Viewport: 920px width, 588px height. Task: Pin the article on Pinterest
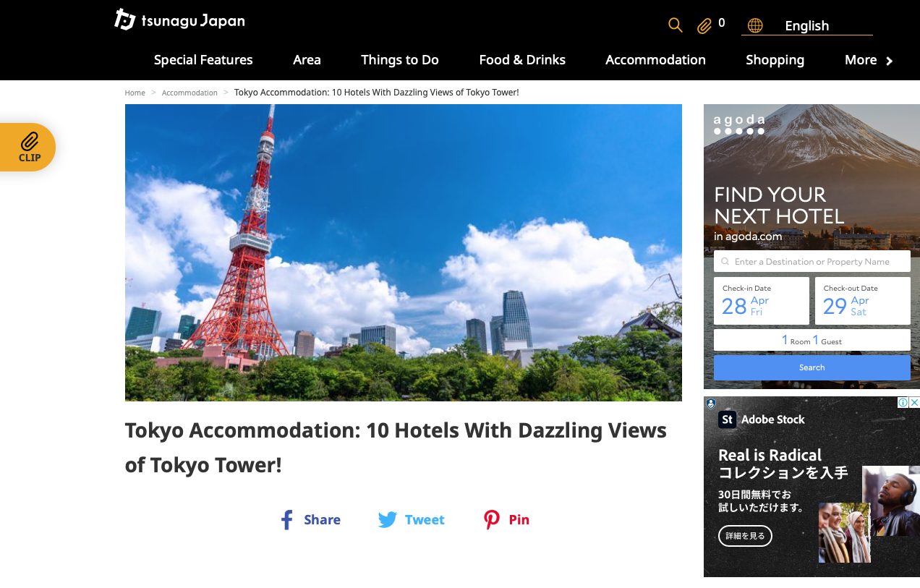click(506, 519)
